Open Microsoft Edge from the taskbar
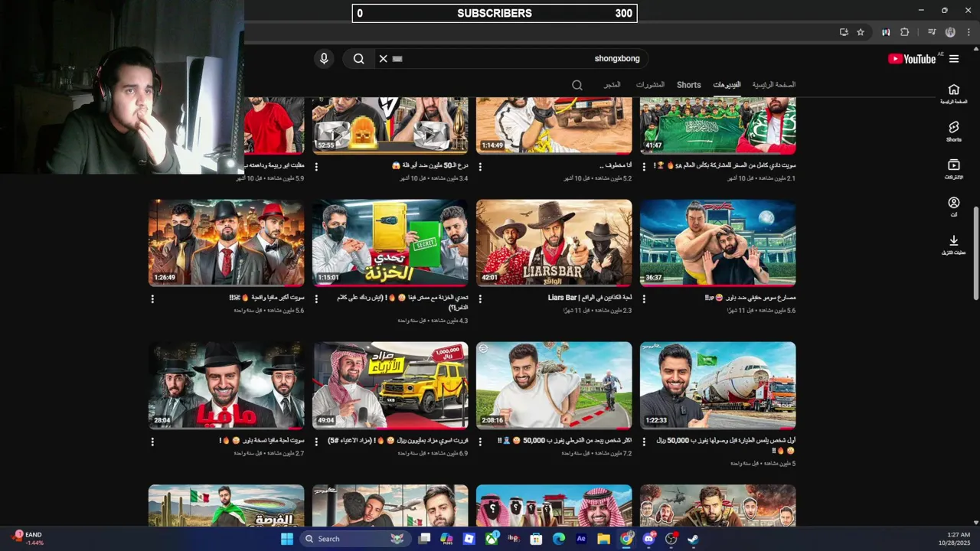The height and width of the screenshot is (551, 980). tap(559, 539)
